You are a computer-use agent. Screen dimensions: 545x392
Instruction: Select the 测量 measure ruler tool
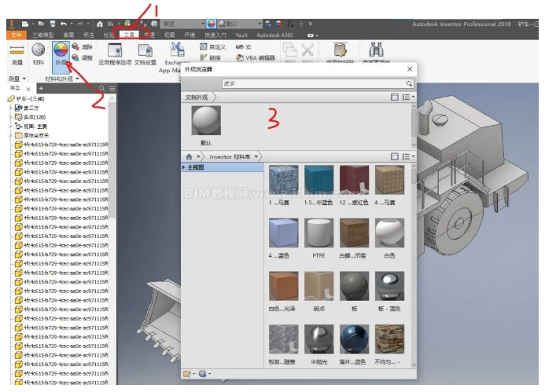16,53
